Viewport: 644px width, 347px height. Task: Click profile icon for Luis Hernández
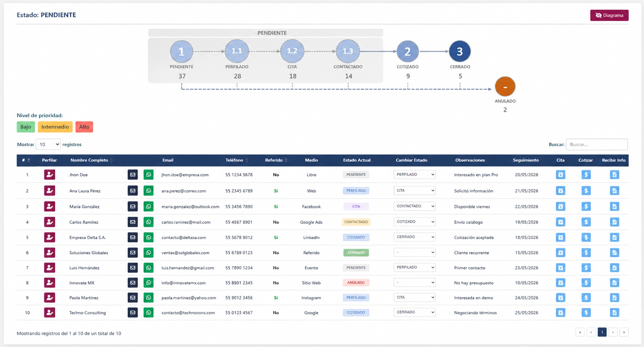click(49, 268)
